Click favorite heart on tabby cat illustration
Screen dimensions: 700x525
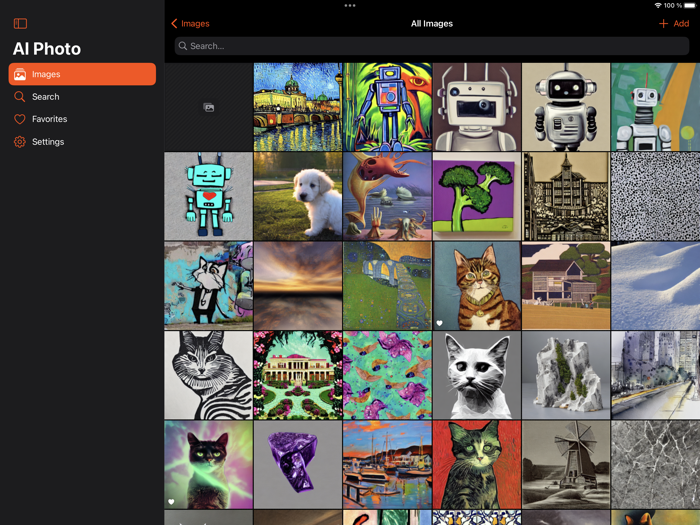[439, 323]
